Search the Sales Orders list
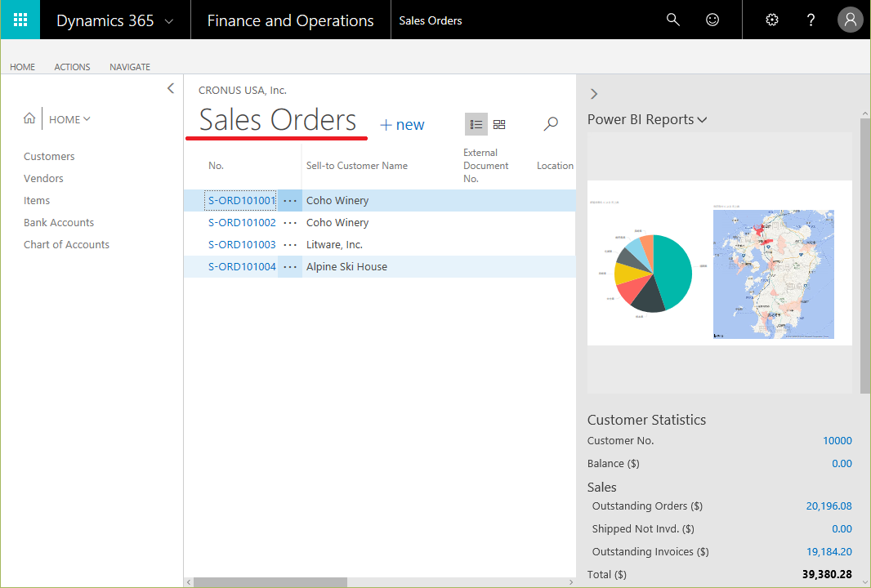The width and height of the screenshot is (871, 588). (x=551, y=123)
